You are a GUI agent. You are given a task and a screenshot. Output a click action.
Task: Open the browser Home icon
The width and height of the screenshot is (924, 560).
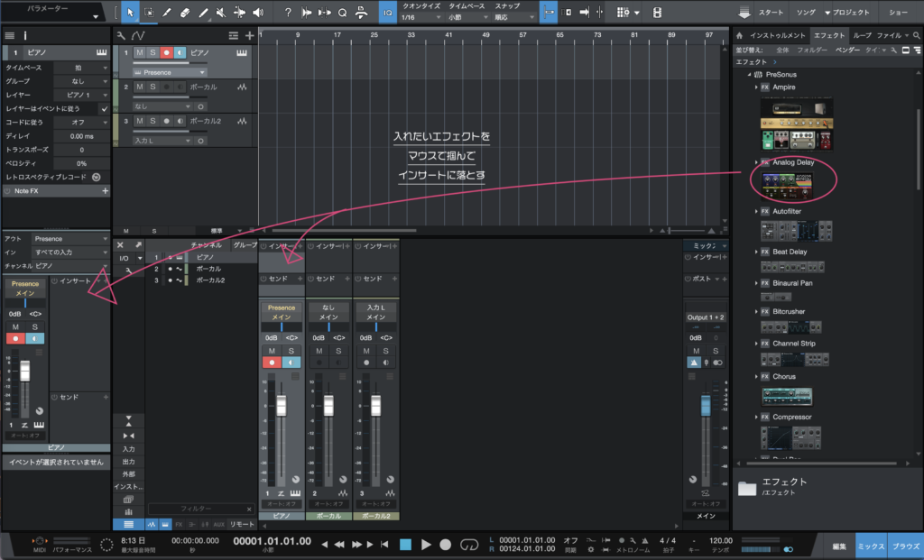pyautogui.click(x=740, y=35)
